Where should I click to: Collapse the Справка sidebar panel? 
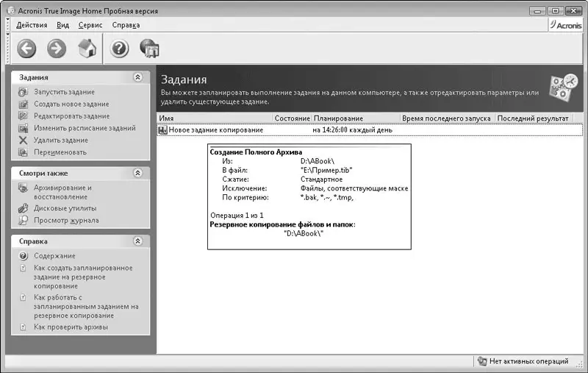pyautogui.click(x=137, y=241)
